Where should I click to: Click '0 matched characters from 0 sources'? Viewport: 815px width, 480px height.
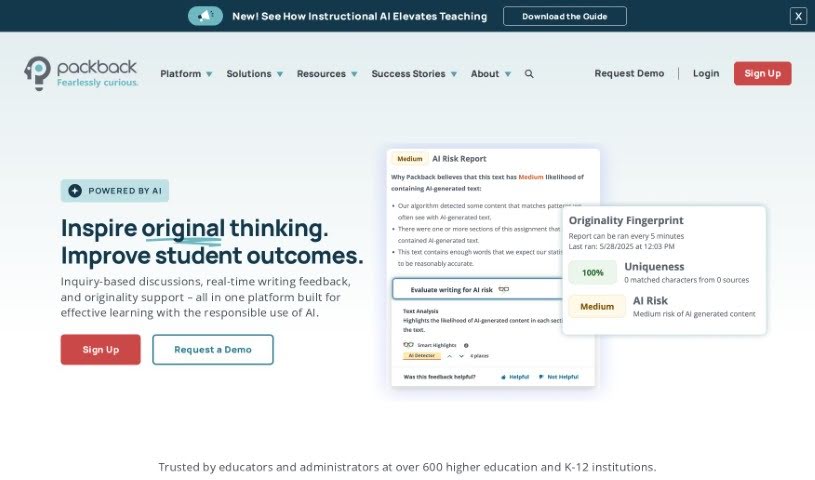pos(687,280)
